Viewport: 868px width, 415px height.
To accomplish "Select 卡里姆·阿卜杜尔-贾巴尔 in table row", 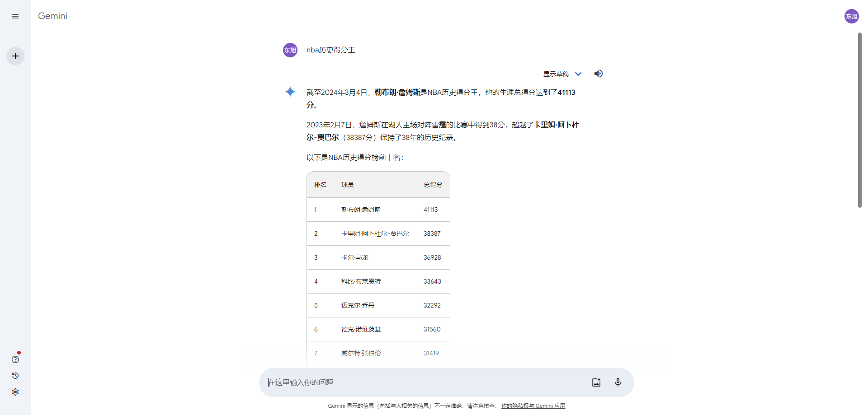I will (x=375, y=233).
